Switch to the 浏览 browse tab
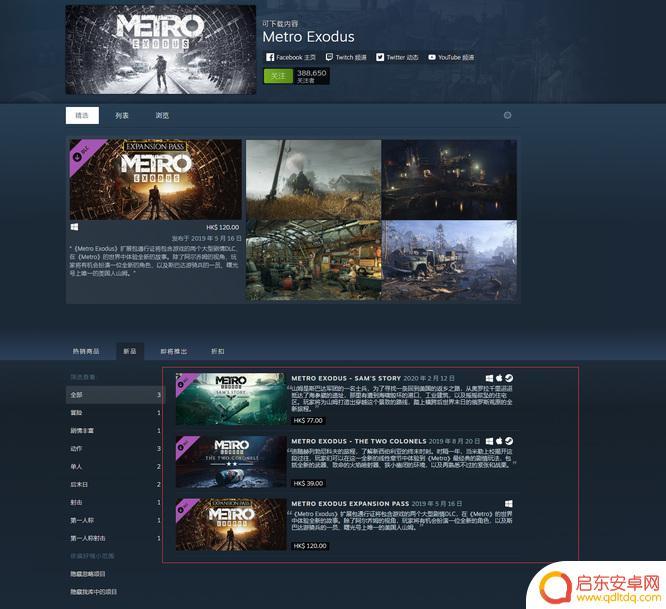 pyautogui.click(x=162, y=116)
